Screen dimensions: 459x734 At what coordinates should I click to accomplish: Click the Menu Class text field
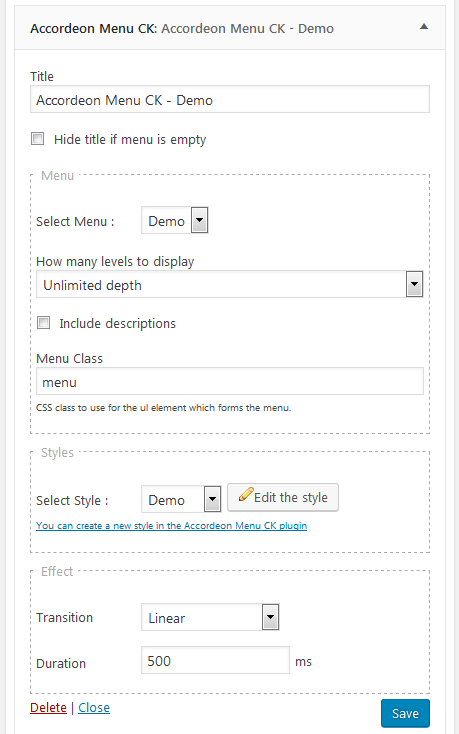230,381
